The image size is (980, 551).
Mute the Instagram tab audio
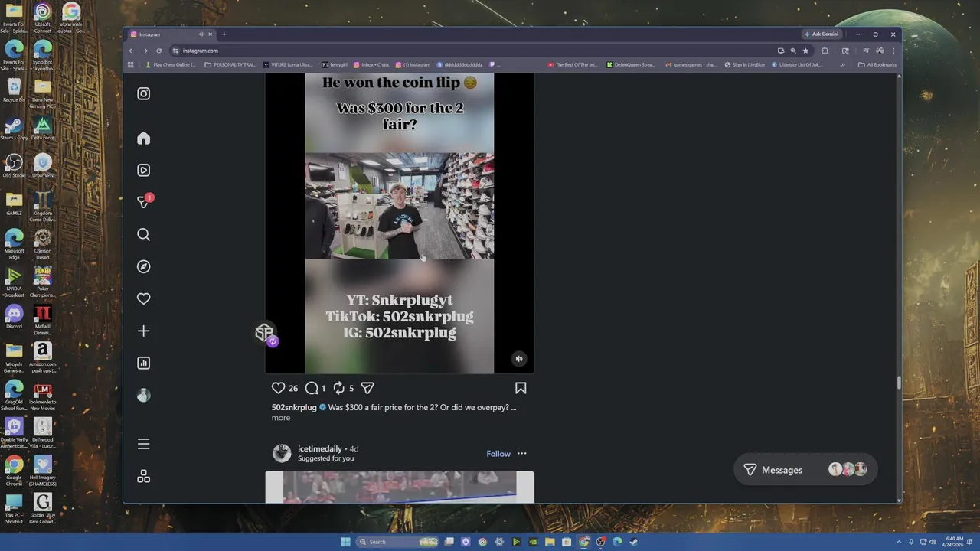click(x=201, y=34)
